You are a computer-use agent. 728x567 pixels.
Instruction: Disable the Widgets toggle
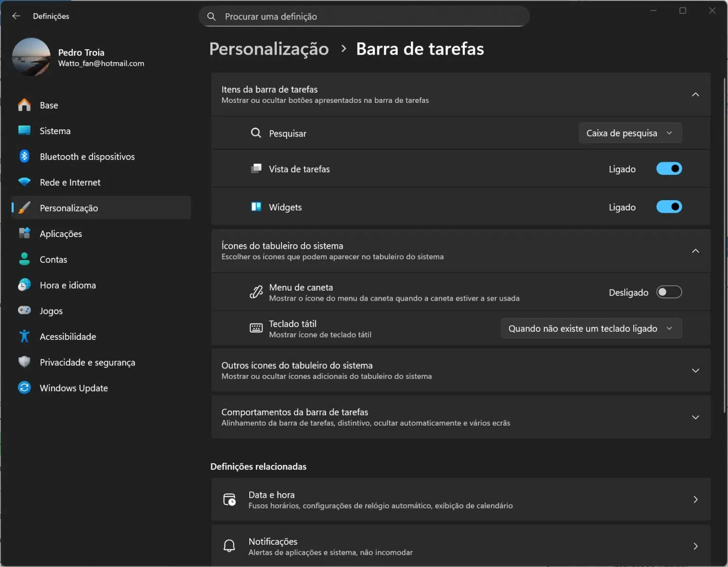tap(669, 207)
